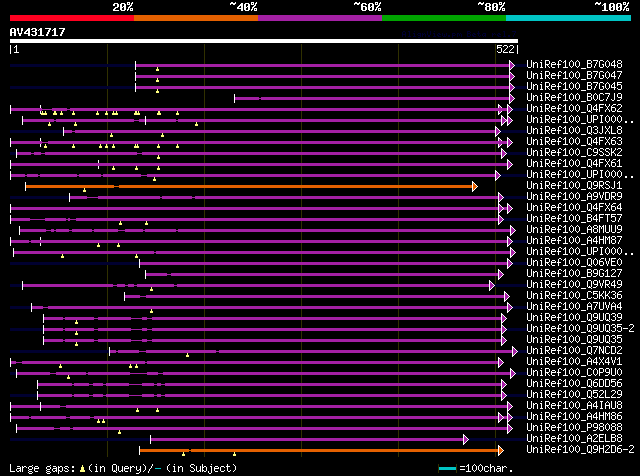Select the UniRef100_B0C7J9 label
The image size is (640, 476).
[x=574, y=98]
